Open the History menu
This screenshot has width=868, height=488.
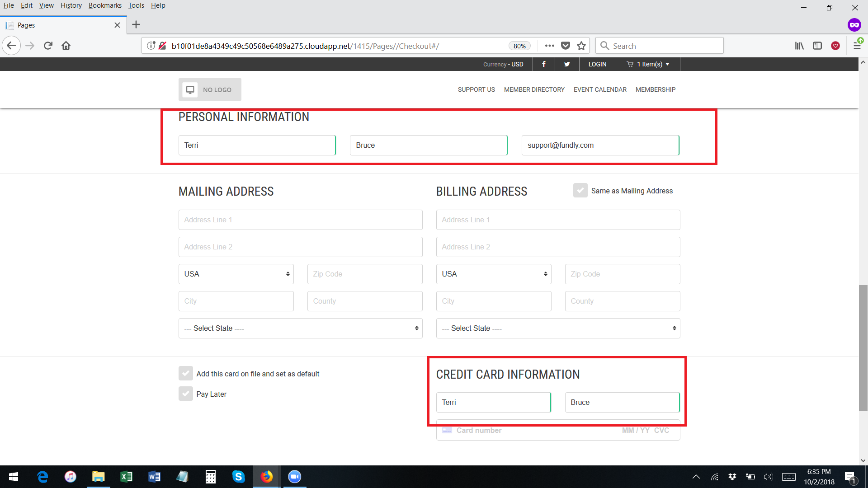click(71, 5)
